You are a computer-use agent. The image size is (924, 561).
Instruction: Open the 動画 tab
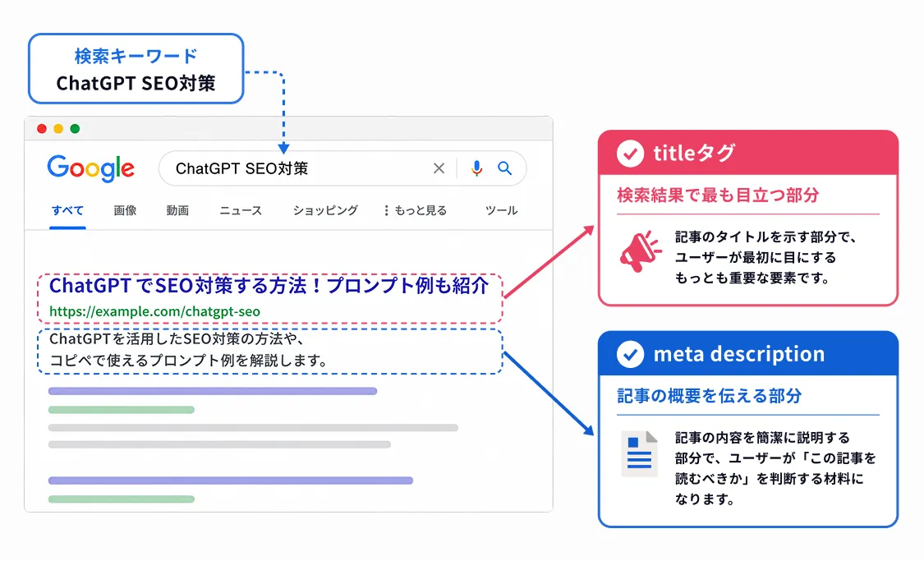point(177,210)
